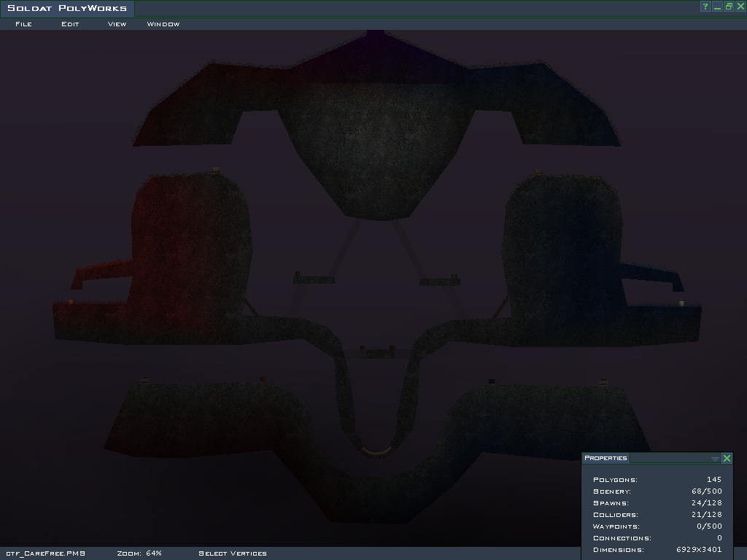Viewport: 747px width, 560px height.
Task: Close the Soldat PolyWorks application
Action: pos(740,7)
